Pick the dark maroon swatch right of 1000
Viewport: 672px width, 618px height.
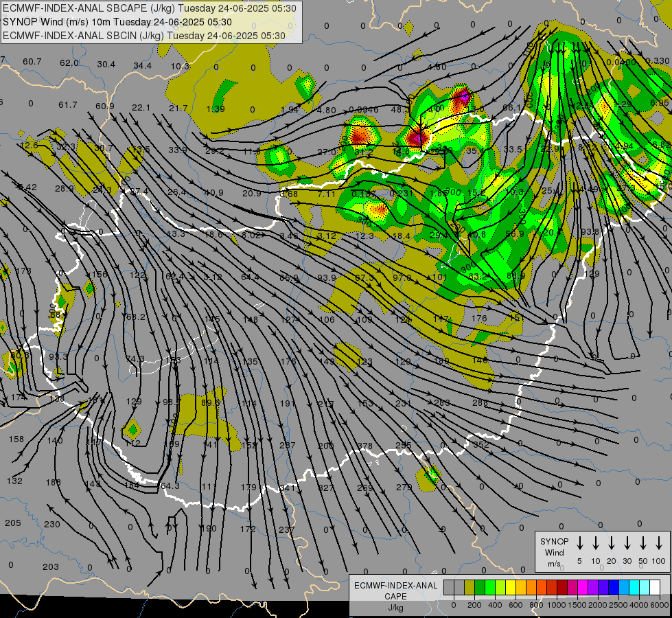[x=562, y=587]
